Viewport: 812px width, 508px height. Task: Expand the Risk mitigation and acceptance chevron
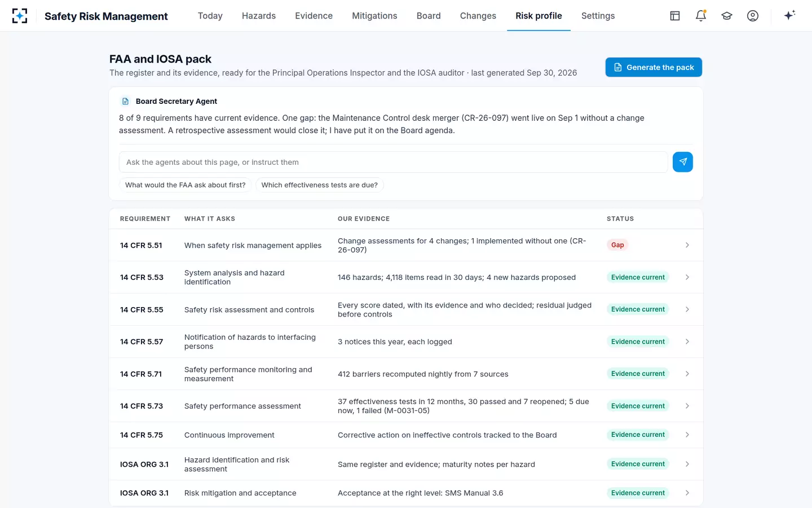click(x=687, y=493)
